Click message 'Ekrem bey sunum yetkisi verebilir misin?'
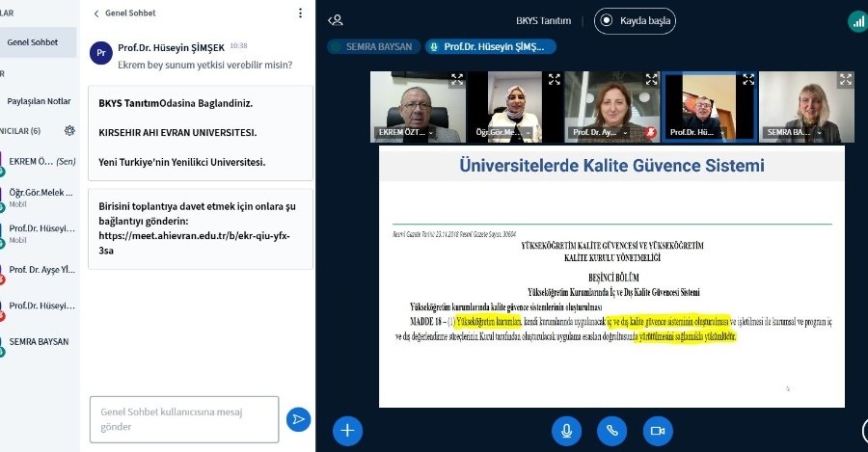Screen dimensions: 868x452 [204, 65]
